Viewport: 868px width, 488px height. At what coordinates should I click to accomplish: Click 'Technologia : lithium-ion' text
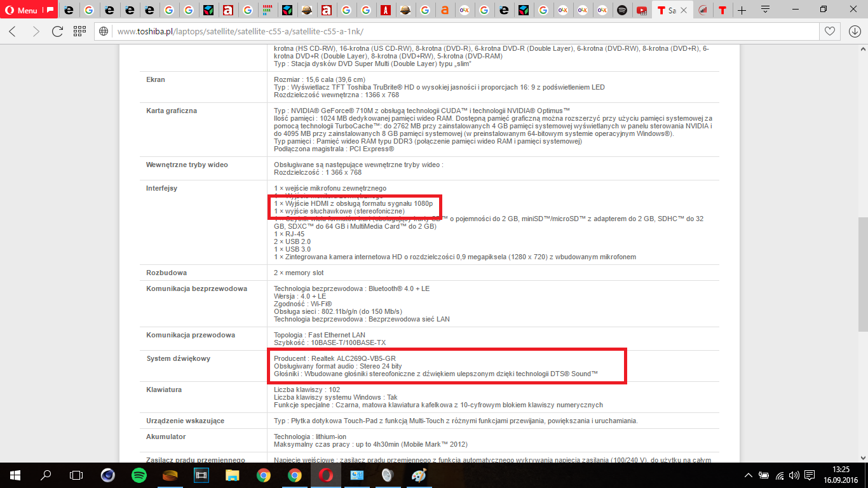(310, 437)
